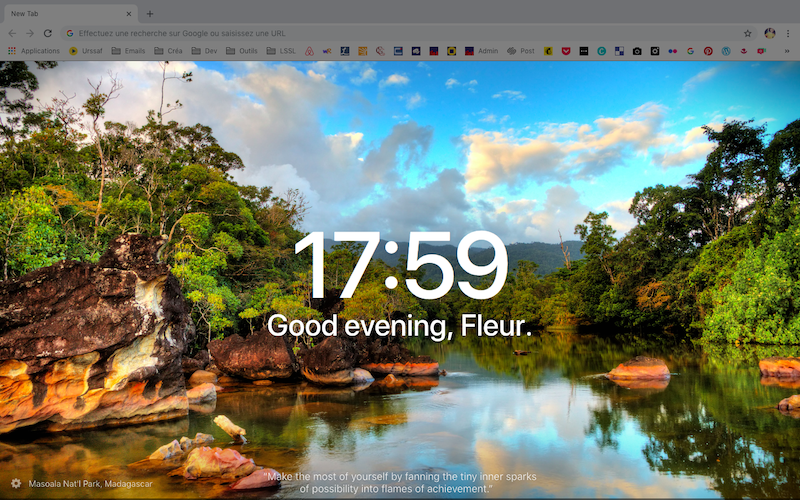
Task: Open the Flickr bookmark icon
Action: (x=672, y=50)
